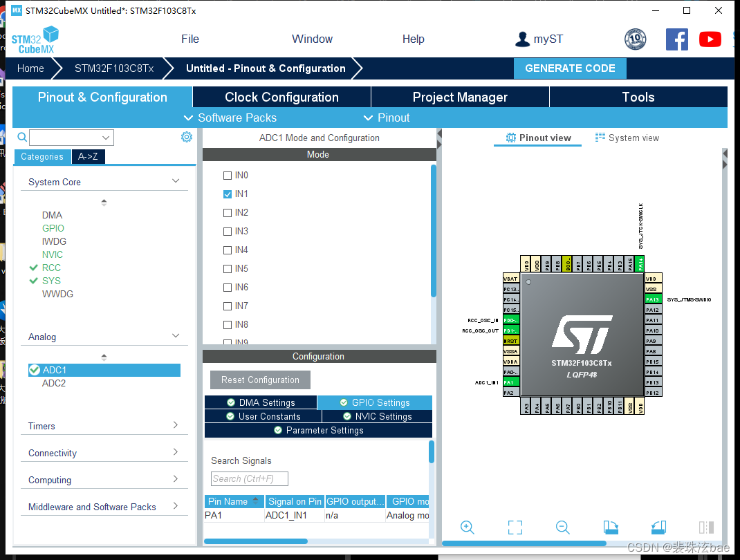Click the fit-to-screen icon below chip view
The width and height of the screenshot is (740, 560).
[515, 527]
